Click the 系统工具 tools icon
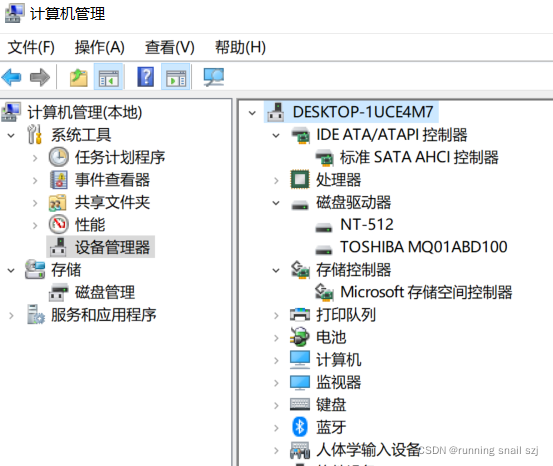Viewport: 553px width, 466px height. [x=35, y=134]
